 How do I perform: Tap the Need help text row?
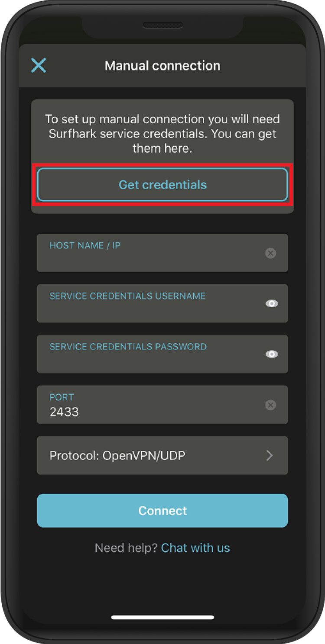[126, 547]
